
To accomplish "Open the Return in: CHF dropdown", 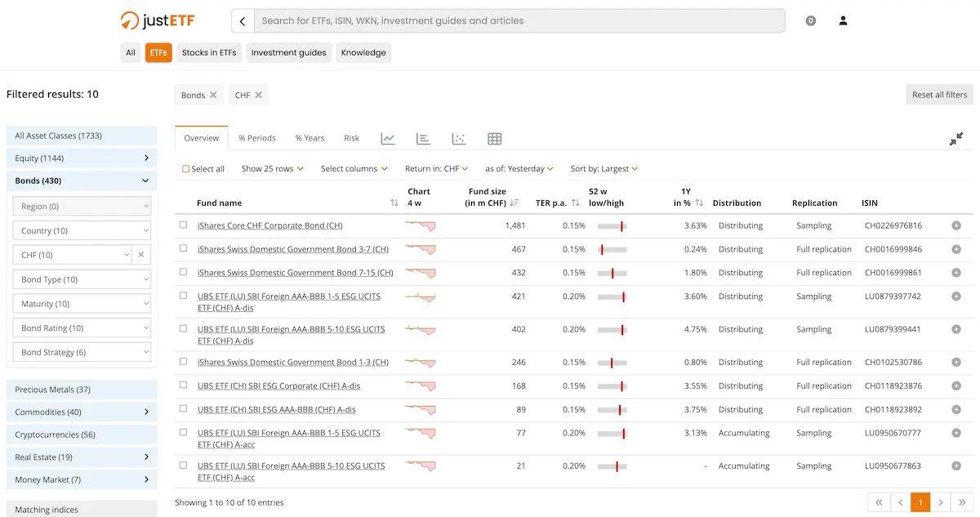I will coord(437,169).
